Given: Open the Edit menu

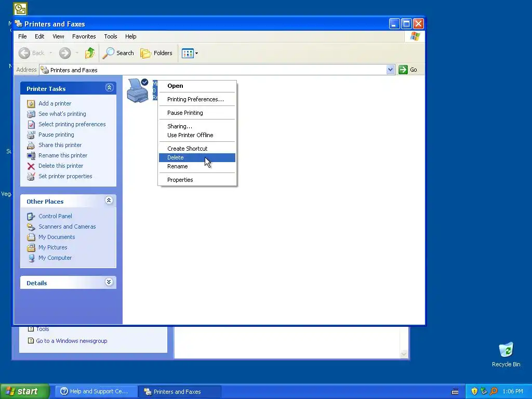Looking at the screenshot, I should [39, 36].
